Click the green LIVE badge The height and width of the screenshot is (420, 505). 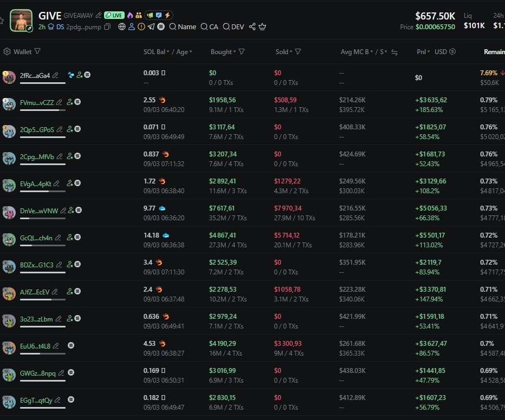coord(114,15)
